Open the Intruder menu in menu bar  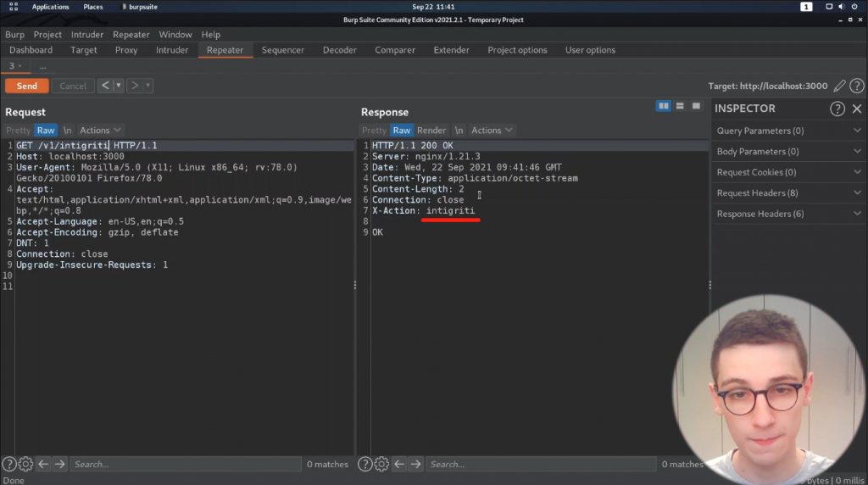[88, 35]
